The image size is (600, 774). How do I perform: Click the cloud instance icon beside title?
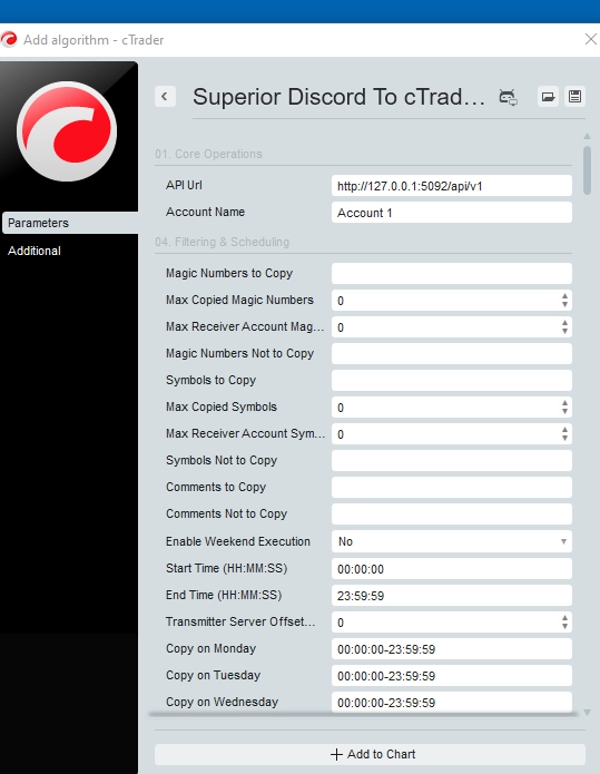tap(508, 97)
